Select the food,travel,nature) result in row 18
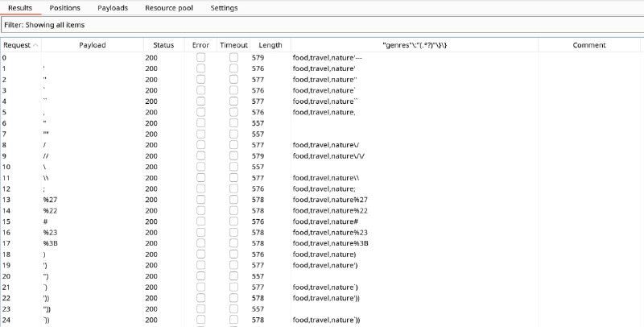The image size is (644, 327). [x=324, y=255]
